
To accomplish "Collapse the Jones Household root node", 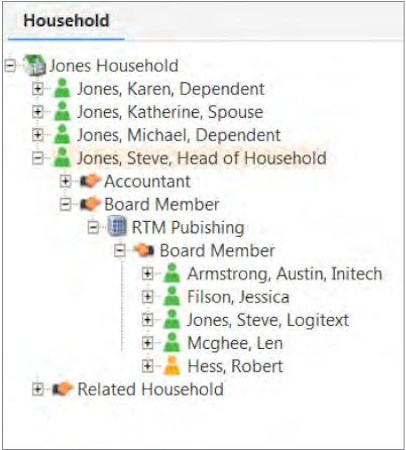I will [11, 66].
